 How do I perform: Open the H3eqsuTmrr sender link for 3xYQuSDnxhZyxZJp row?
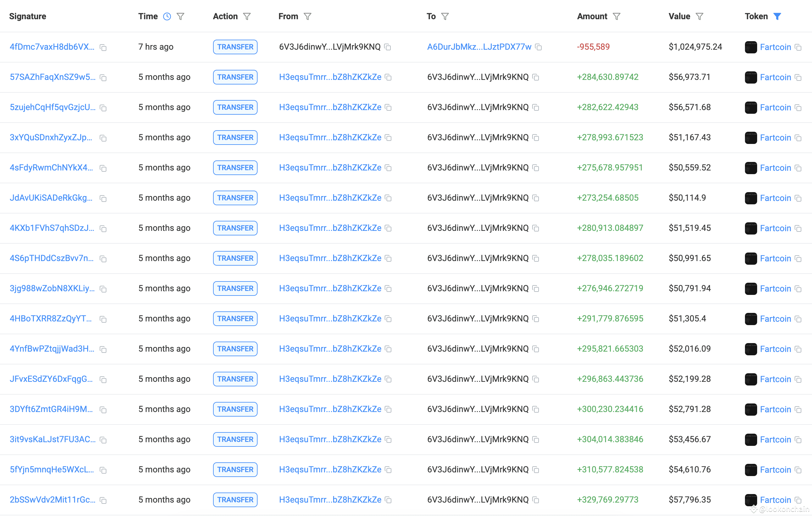330,138
